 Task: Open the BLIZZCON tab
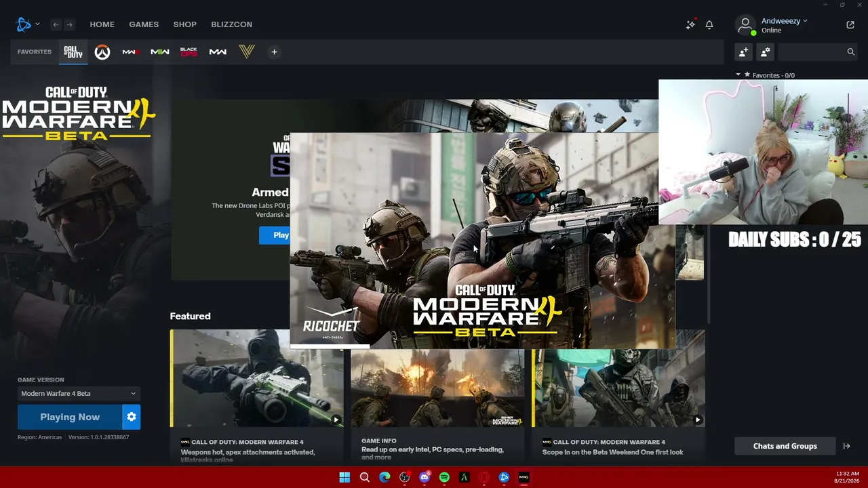tap(231, 24)
